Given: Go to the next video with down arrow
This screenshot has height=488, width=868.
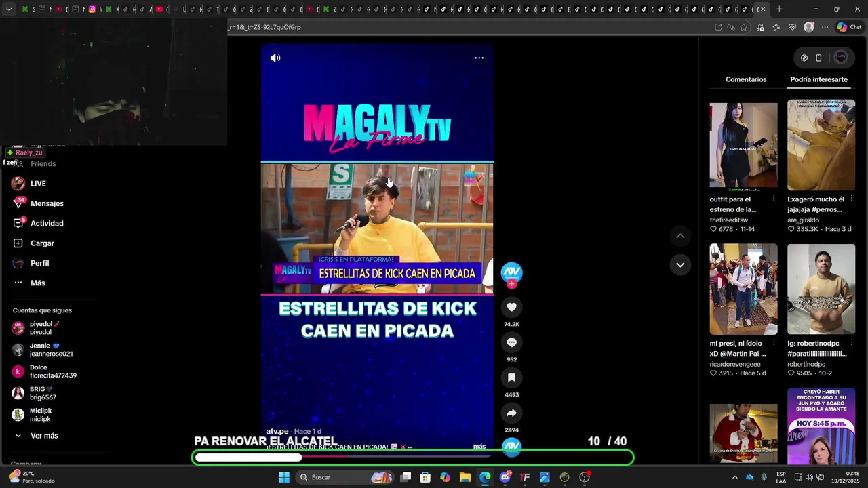Looking at the screenshot, I should [680, 264].
